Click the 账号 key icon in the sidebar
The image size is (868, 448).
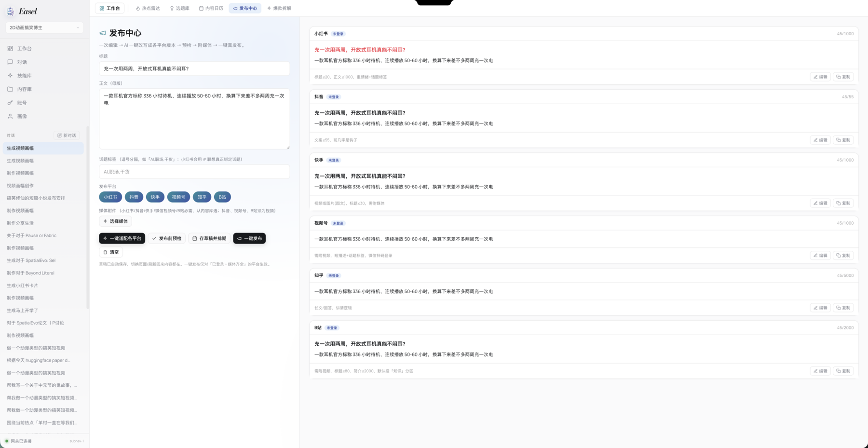coord(10,103)
